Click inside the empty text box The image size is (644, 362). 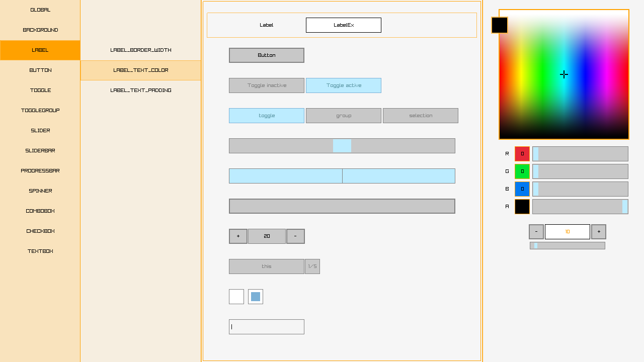267,327
